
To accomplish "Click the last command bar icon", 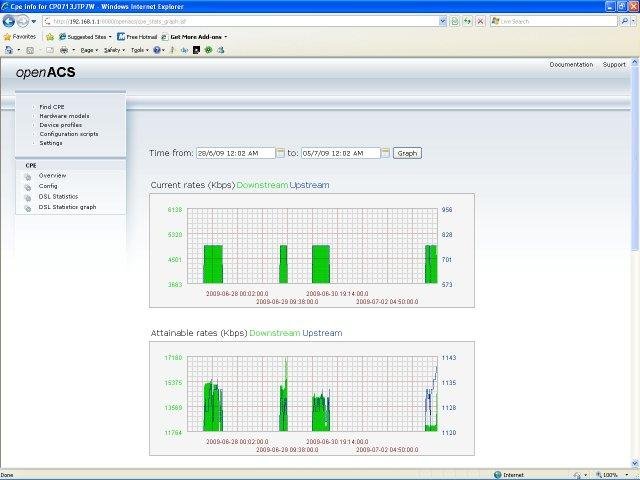I will (221, 50).
